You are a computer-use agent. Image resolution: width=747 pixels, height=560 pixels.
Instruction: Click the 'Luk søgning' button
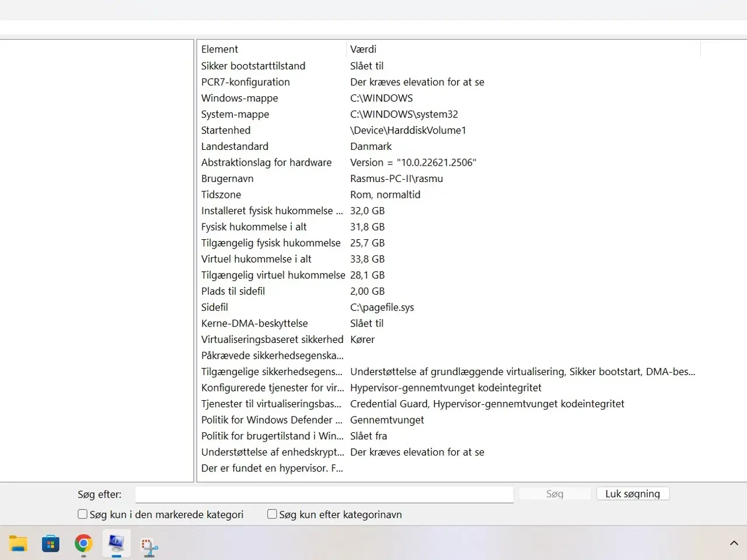click(633, 494)
